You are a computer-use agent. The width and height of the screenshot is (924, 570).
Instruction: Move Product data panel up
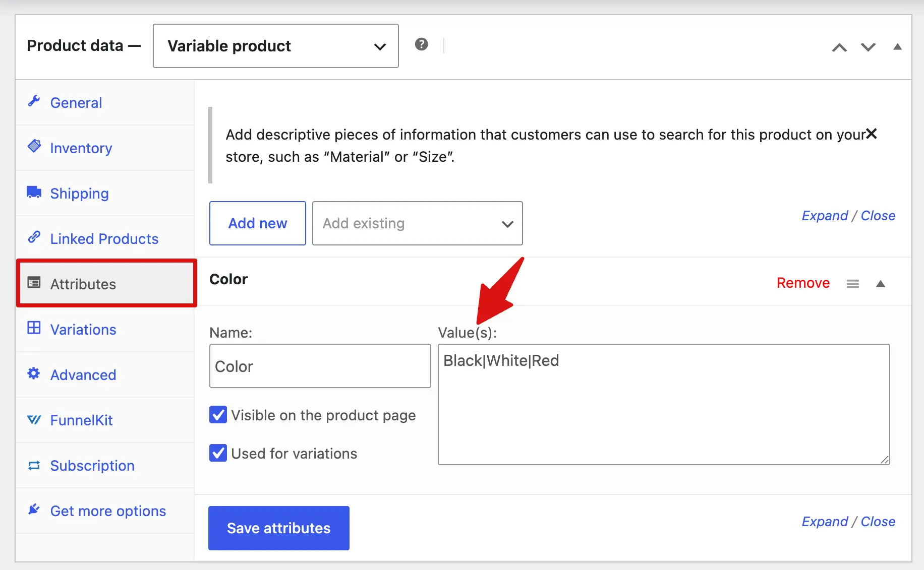pyautogui.click(x=840, y=47)
